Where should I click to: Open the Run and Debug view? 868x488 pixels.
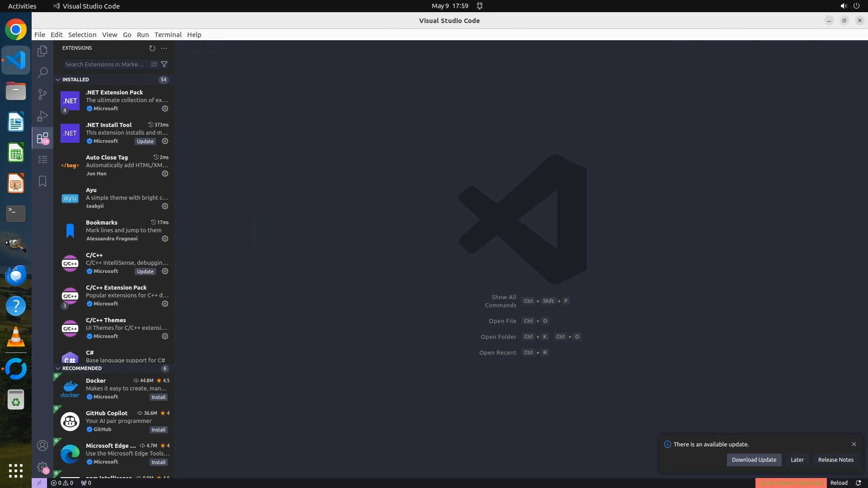point(42,116)
